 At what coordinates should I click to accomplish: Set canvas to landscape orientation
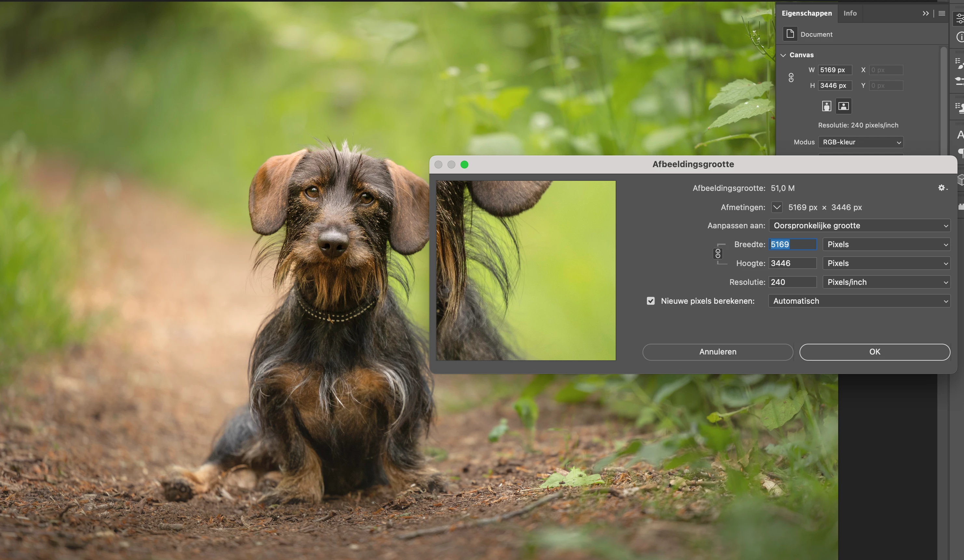844,106
